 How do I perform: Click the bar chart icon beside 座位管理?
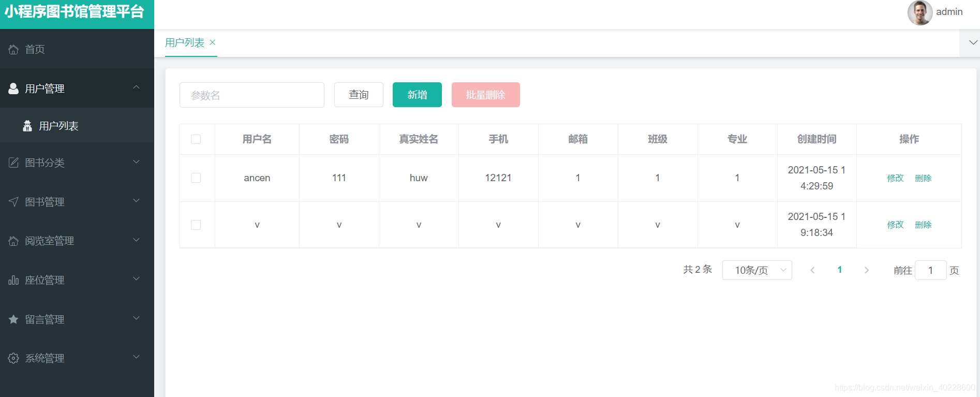tap(13, 280)
